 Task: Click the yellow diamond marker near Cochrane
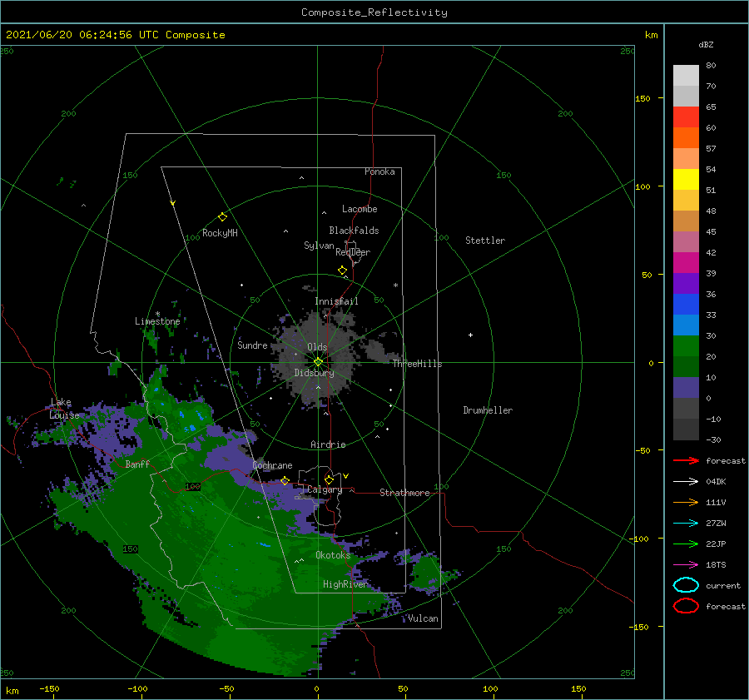tap(285, 480)
